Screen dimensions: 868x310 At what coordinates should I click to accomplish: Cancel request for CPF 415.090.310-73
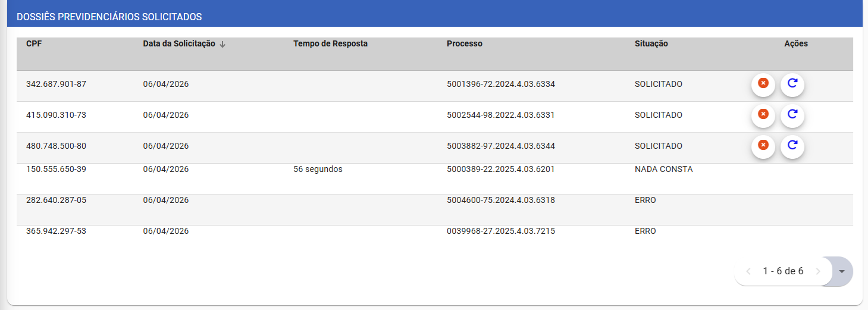click(763, 115)
